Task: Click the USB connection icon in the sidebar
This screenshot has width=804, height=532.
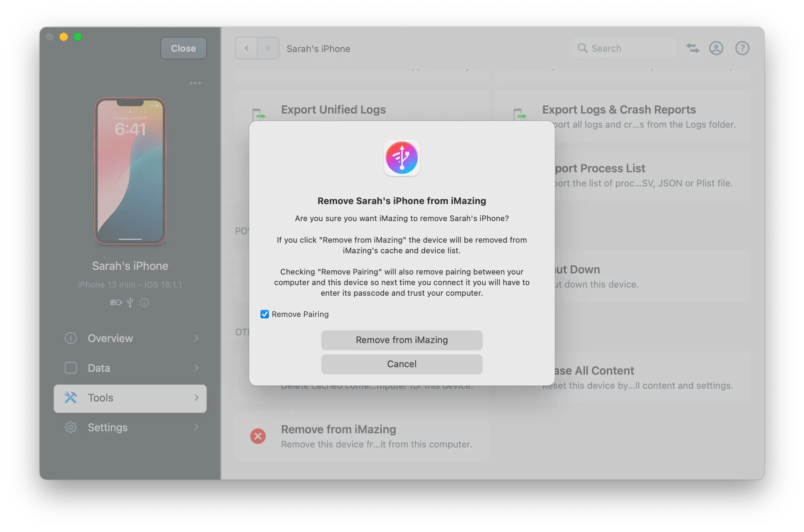Action: pyautogui.click(x=130, y=302)
